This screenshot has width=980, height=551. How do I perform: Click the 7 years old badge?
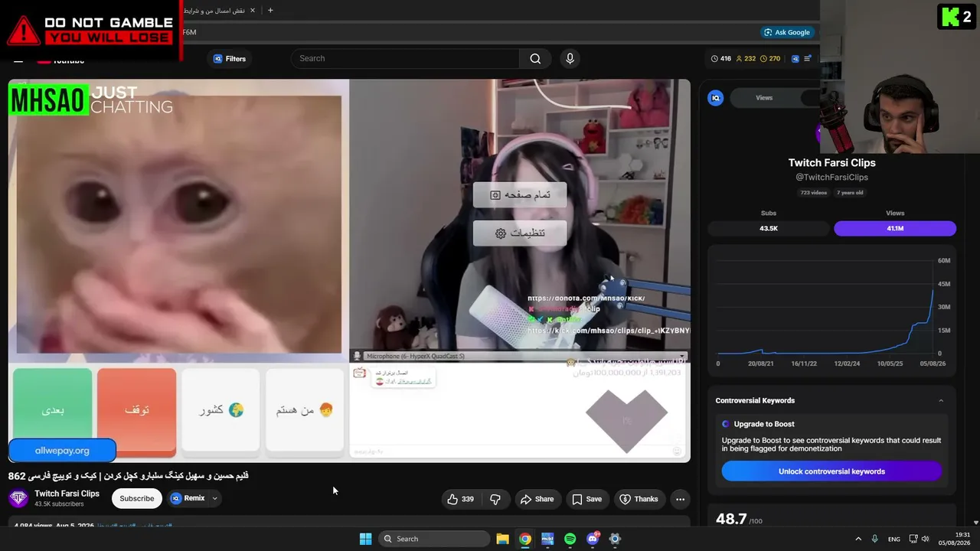pos(850,193)
